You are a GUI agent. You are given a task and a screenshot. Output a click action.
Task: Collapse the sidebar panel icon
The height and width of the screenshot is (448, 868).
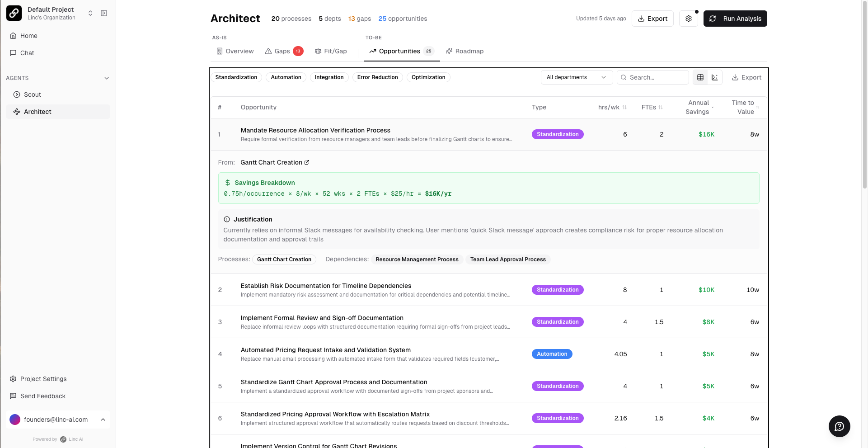[x=104, y=13]
